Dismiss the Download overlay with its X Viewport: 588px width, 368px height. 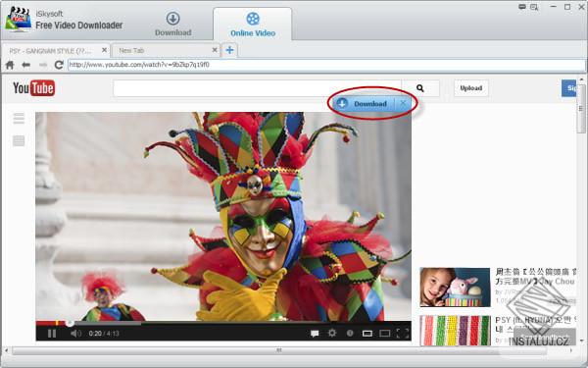point(403,103)
